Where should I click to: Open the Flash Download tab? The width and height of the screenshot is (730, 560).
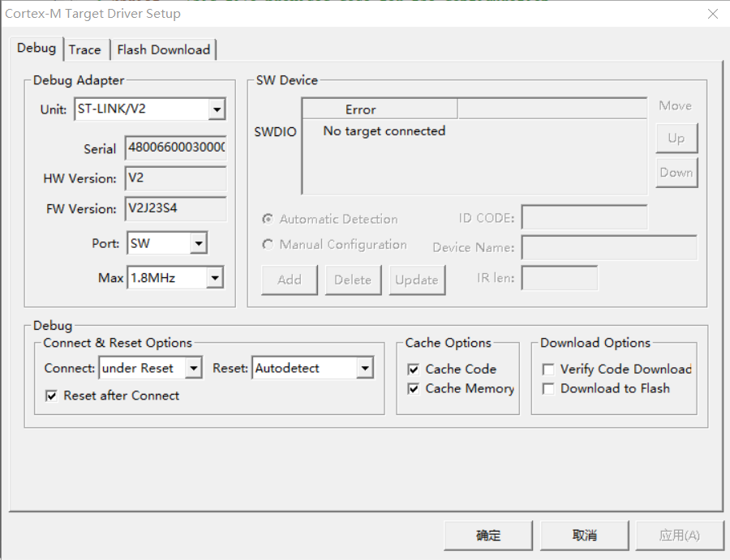(x=163, y=49)
